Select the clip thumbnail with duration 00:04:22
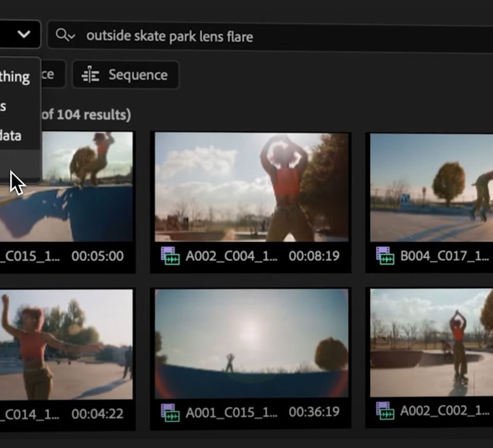The image size is (493, 448). tap(66, 344)
